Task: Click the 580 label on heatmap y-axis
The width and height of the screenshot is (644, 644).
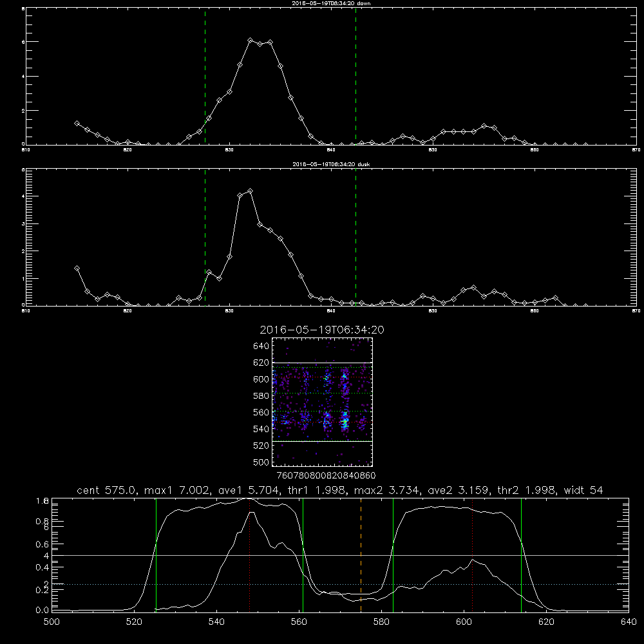Action: pos(261,396)
